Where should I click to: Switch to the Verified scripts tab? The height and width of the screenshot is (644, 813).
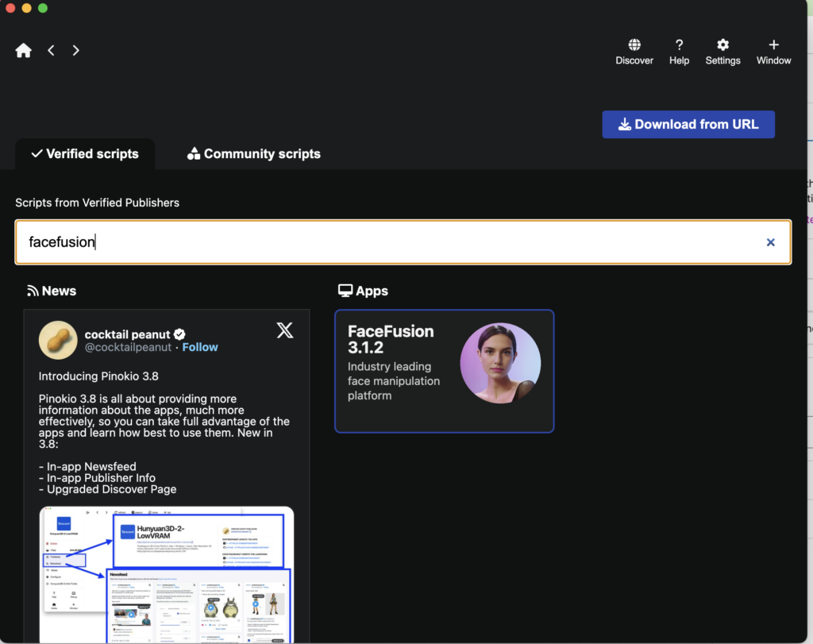click(85, 154)
